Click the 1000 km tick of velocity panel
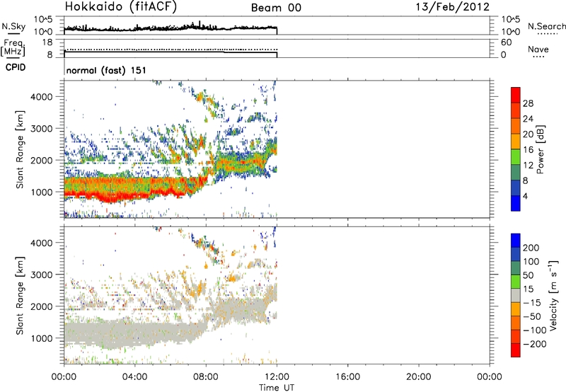This screenshot has width=566, height=392. pyautogui.click(x=41, y=338)
